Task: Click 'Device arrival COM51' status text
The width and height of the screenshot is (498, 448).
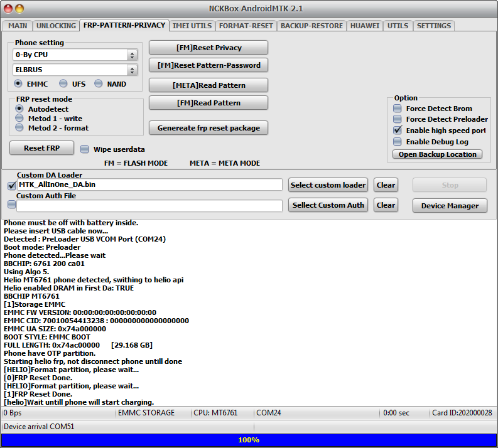Action: point(39,427)
